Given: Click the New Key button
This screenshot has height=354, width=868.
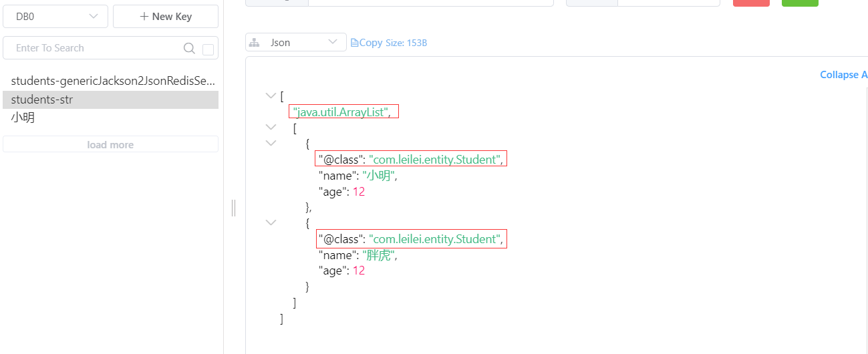Looking at the screenshot, I should (x=166, y=17).
